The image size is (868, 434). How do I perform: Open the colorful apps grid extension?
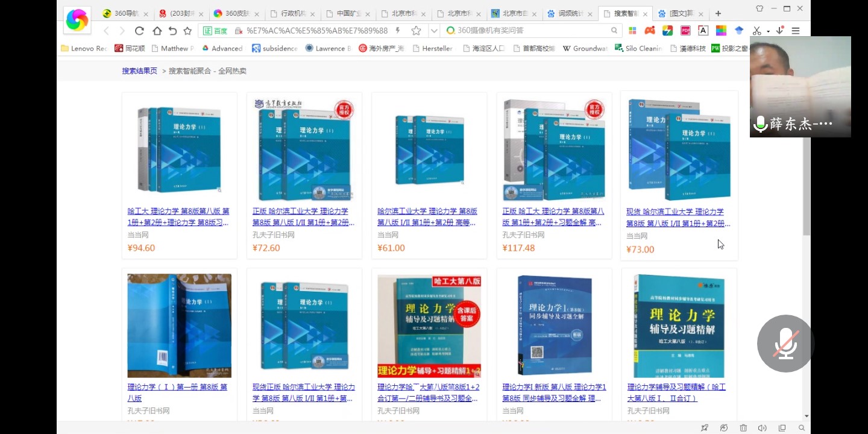pyautogui.click(x=632, y=31)
